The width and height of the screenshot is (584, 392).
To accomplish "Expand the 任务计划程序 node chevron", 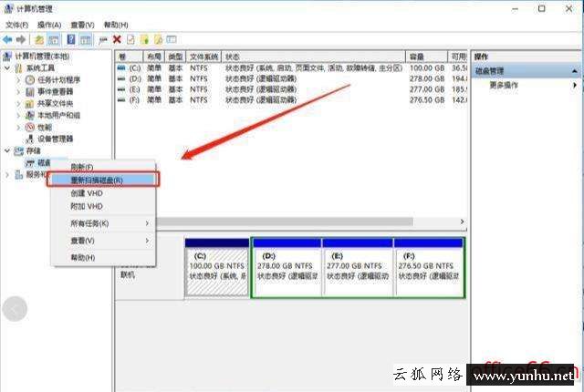I will point(18,80).
